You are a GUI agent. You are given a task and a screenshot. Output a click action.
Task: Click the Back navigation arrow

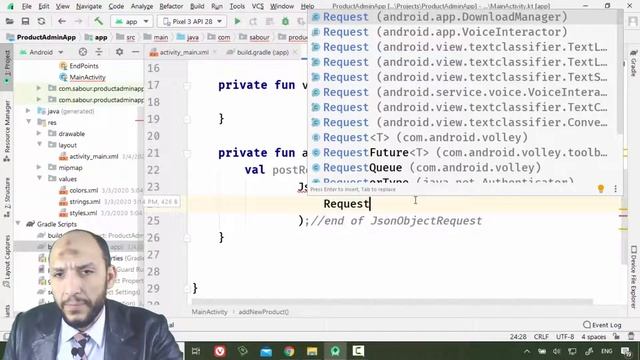click(62, 21)
